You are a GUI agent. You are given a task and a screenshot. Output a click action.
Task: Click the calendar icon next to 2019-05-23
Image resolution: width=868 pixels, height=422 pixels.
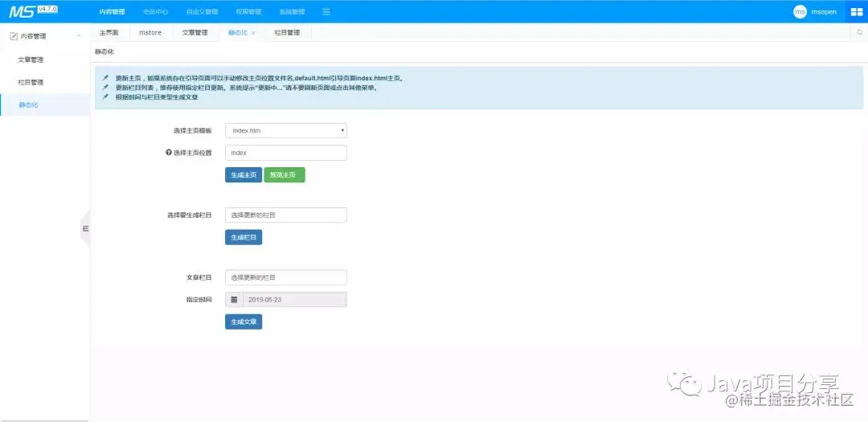(x=234, y=300)
